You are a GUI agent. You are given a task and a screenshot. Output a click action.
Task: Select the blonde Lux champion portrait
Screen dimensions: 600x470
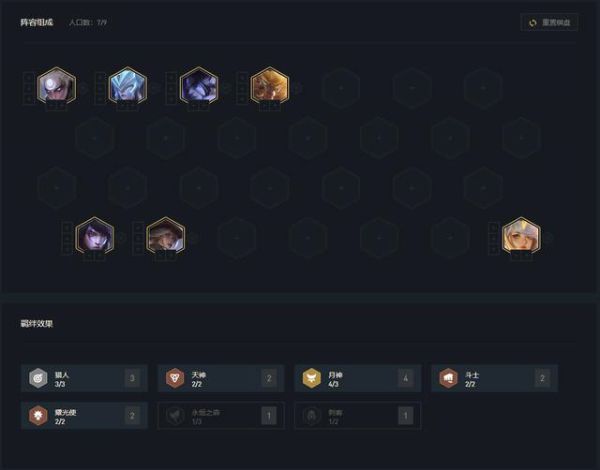pyautogui.click(x=521, y=236)
